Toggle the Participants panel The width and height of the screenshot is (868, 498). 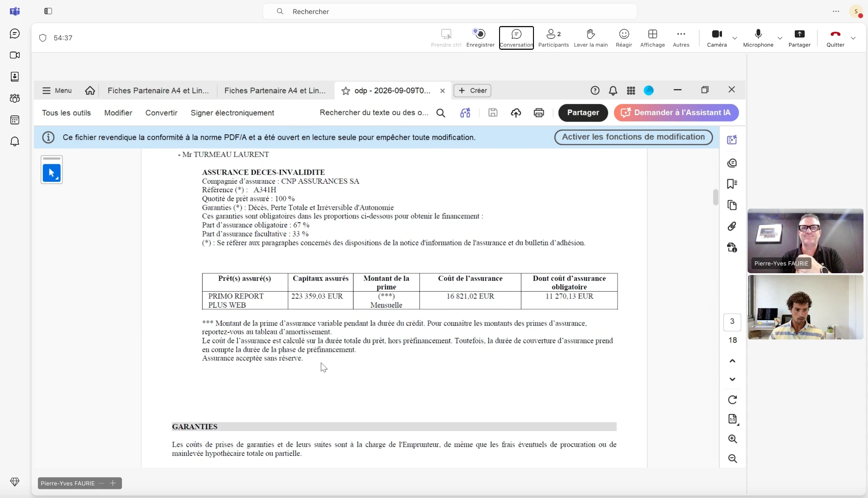click(x=553, y=38)
